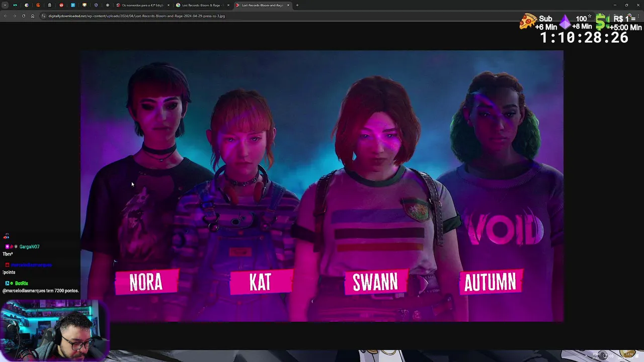Viewport: 644px width, 362px height.
Task: Open the network status tray icon
Action: (604, 356)
